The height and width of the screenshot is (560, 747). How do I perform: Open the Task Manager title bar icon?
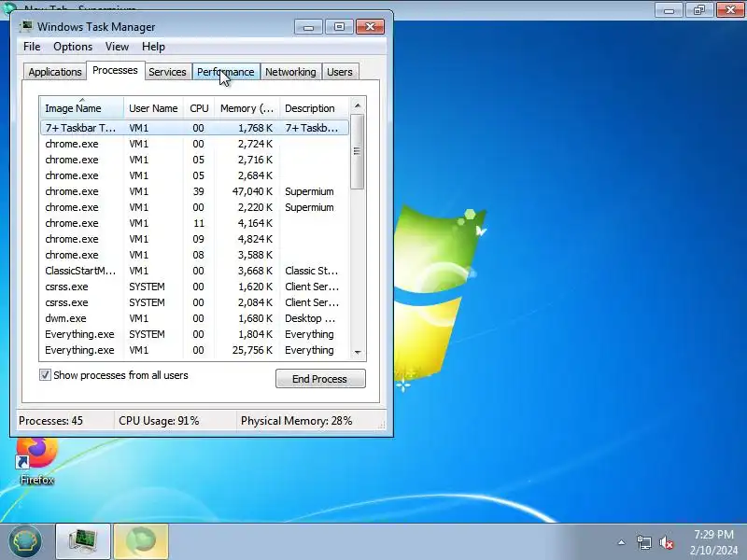click(x=27, y=26)
